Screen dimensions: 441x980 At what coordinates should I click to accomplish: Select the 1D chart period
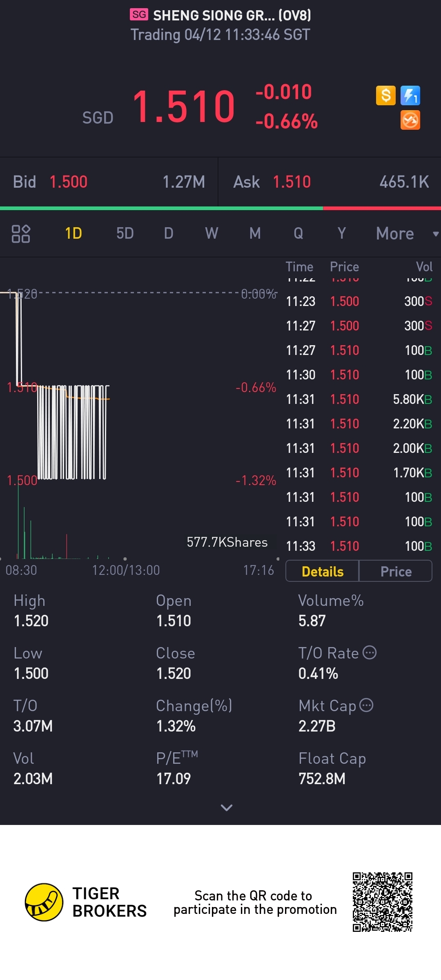click(x=73, y=233)
